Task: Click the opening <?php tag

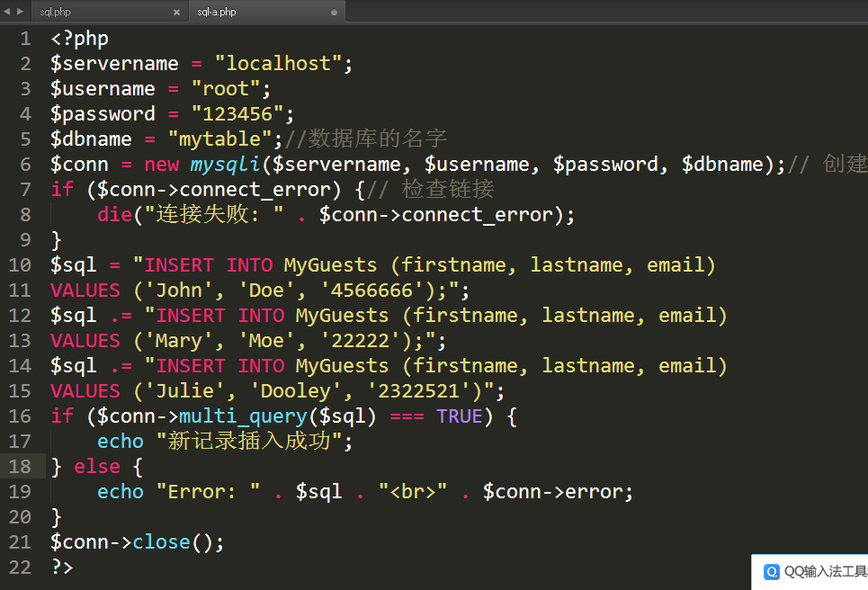Action: [80, 39]
